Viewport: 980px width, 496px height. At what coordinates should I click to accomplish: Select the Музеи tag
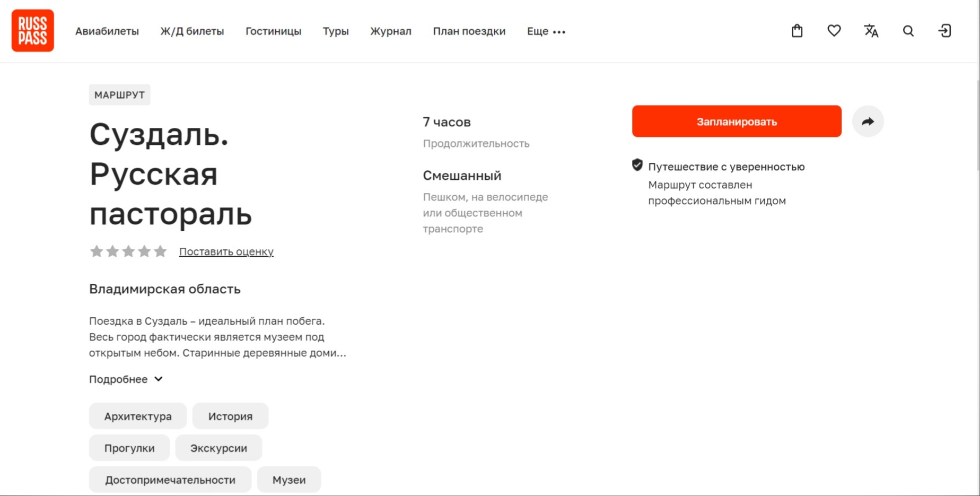tap(289, 480)
